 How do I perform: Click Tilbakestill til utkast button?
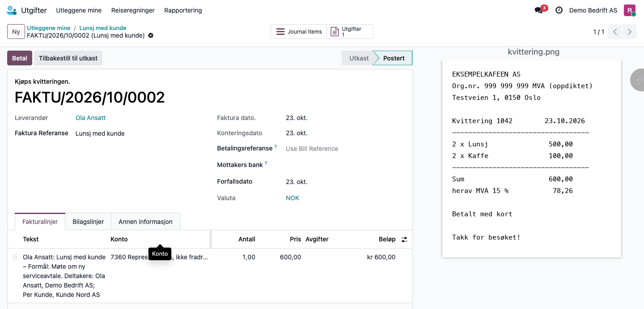[x=68, y=58]
